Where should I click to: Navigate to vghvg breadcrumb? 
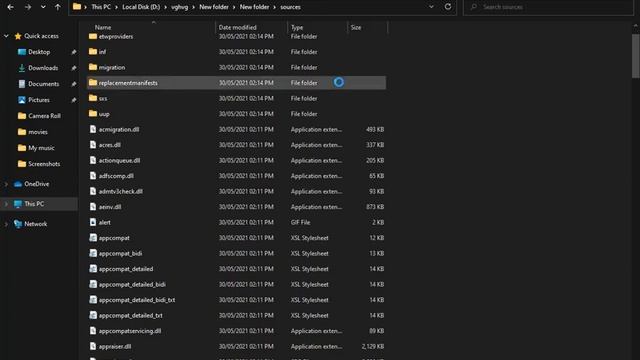180,7
